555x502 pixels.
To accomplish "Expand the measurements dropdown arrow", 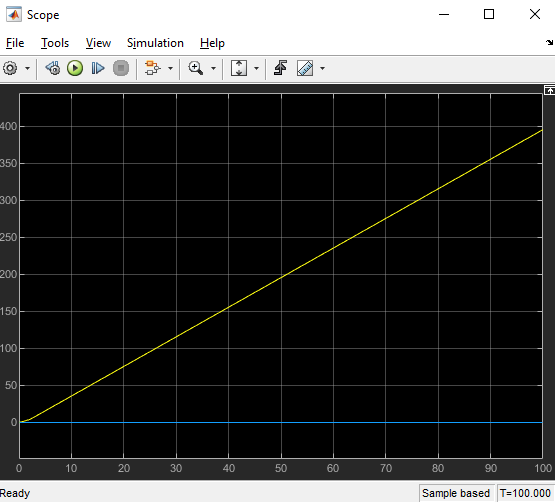I will (322, 68).
